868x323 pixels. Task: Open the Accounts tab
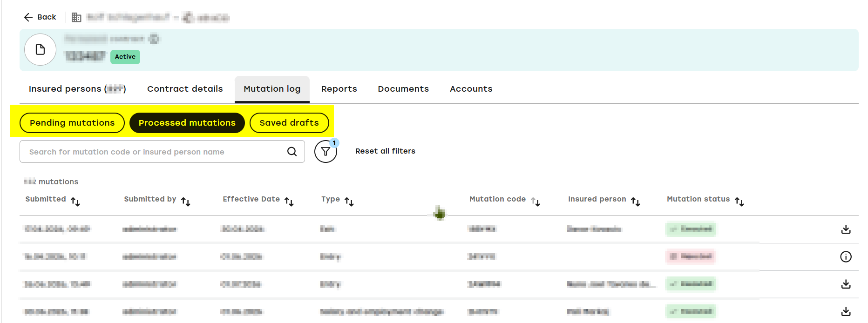click(471, 89)
